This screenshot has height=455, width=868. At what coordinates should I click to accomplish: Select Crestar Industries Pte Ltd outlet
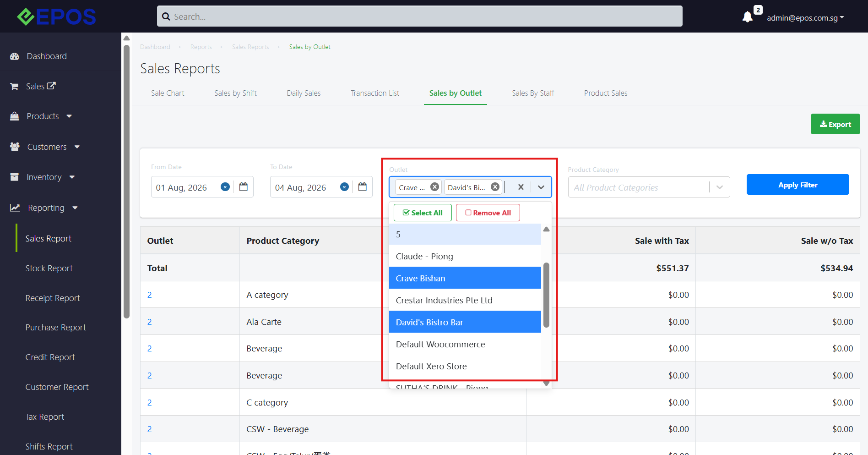point(465,300)
